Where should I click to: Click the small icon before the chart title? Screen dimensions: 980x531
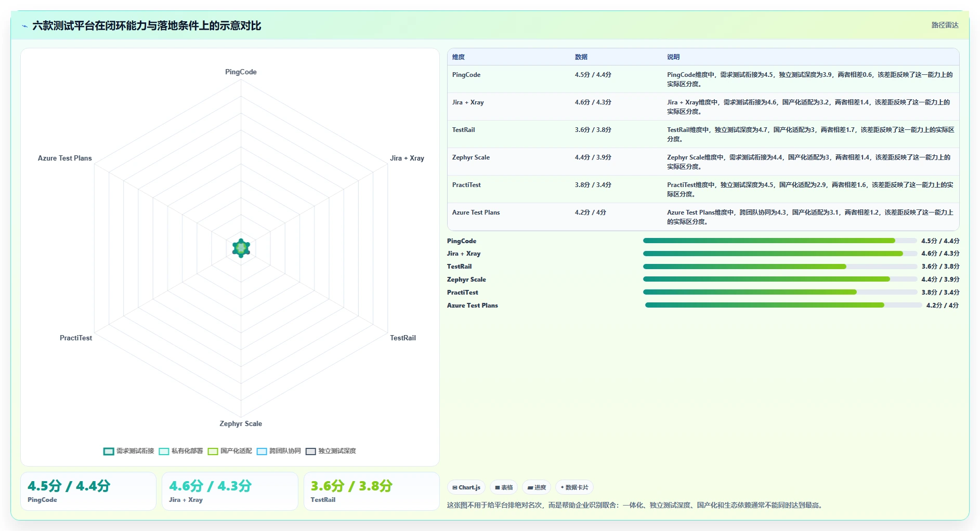(24, 26)
